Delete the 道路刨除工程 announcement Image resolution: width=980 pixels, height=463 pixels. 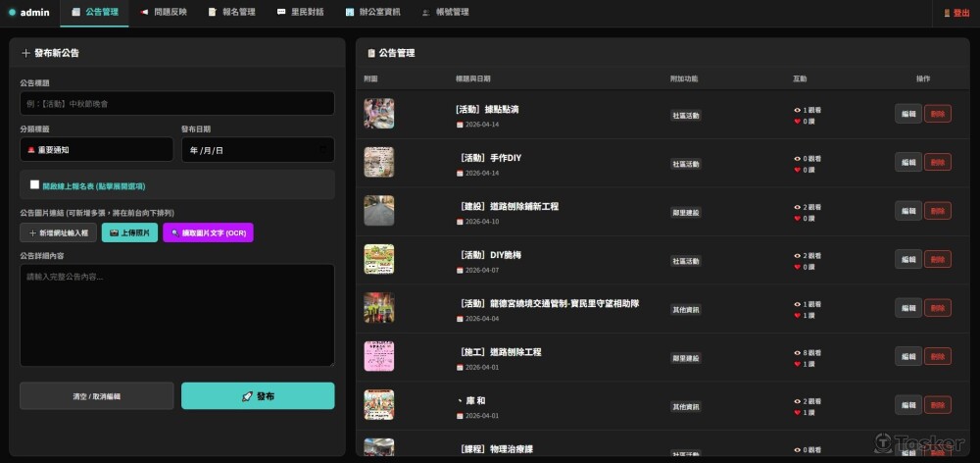[x=938, y=356]
